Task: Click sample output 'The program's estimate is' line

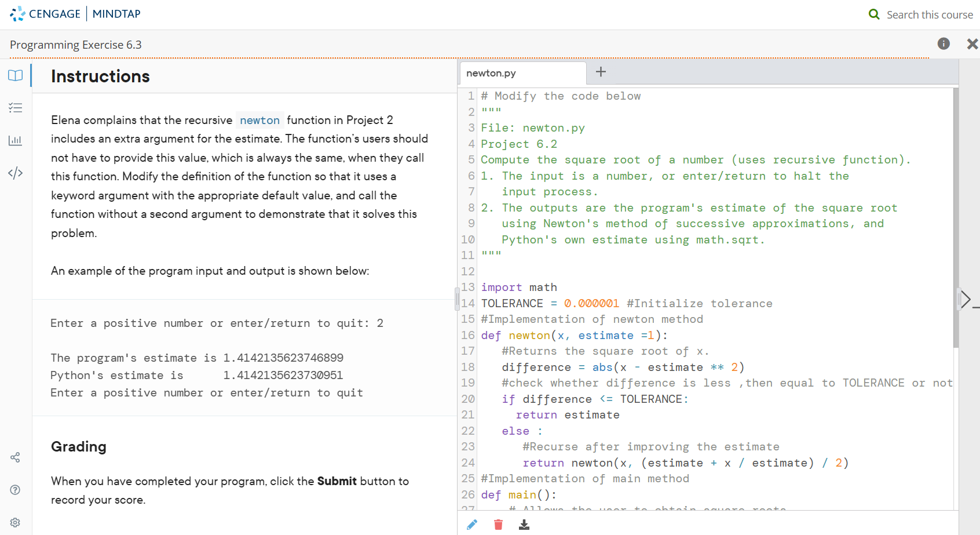Action: (197, 358)
